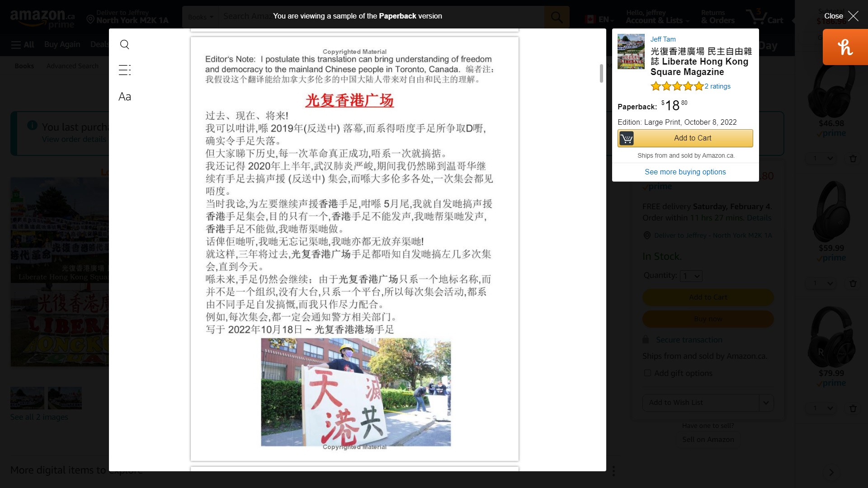Viewport: 868px width, 488px height.
Task: Check Add gift options checkbox
Action: pyautogui.click(x=647, y=373)
